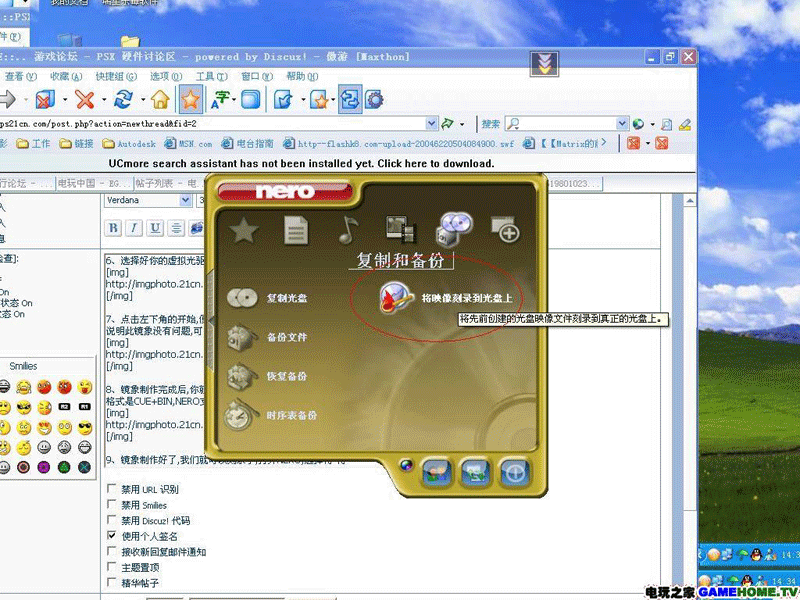Image resolution: width=800 pixels, height=600 pixels.
Task: Click the QQ penguin tray icon
Action: click(755, 554)
